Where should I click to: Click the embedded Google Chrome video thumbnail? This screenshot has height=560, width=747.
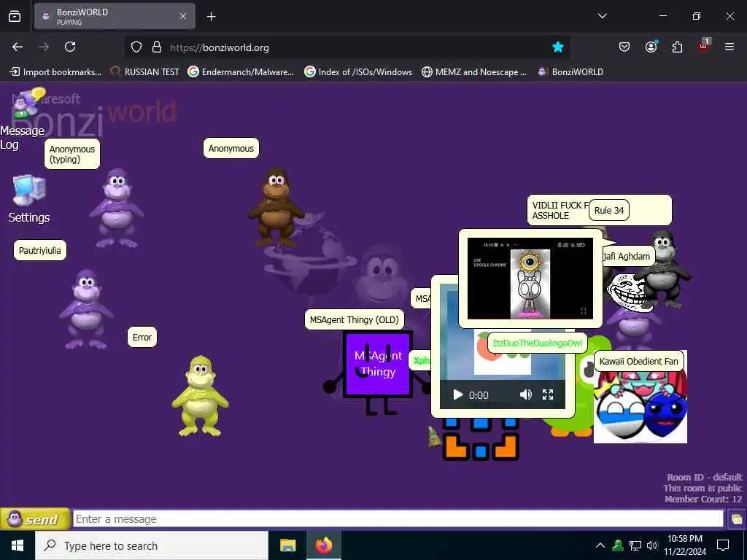point(530,279)
